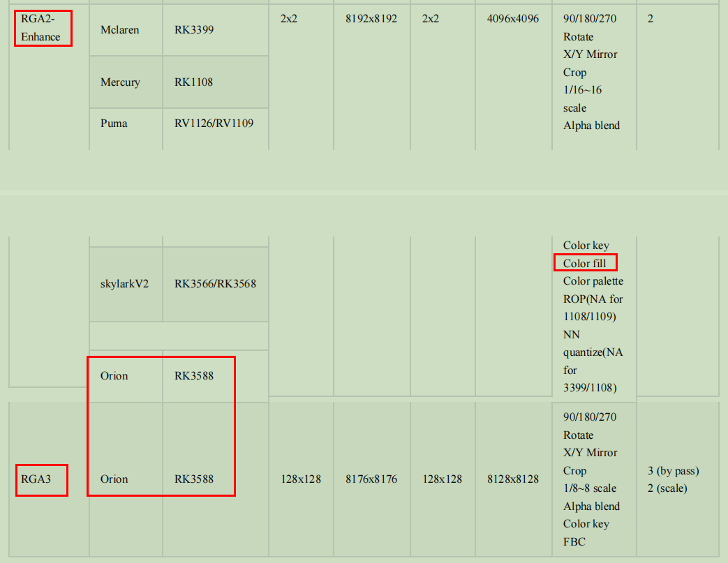Select the RK3566/RK3568 cell
Screen dimensions: 728x563
tap(216, 284)
